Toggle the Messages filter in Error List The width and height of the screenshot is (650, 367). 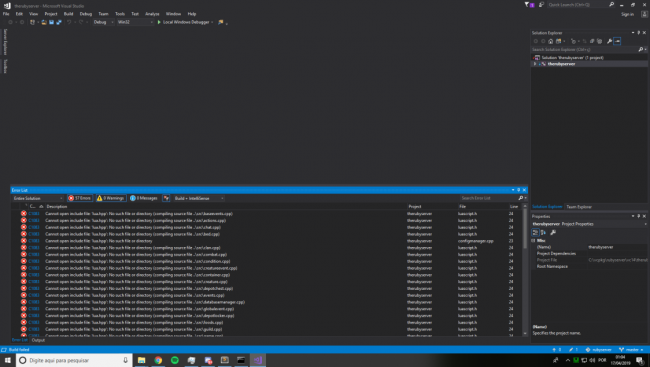click(144, 198)
